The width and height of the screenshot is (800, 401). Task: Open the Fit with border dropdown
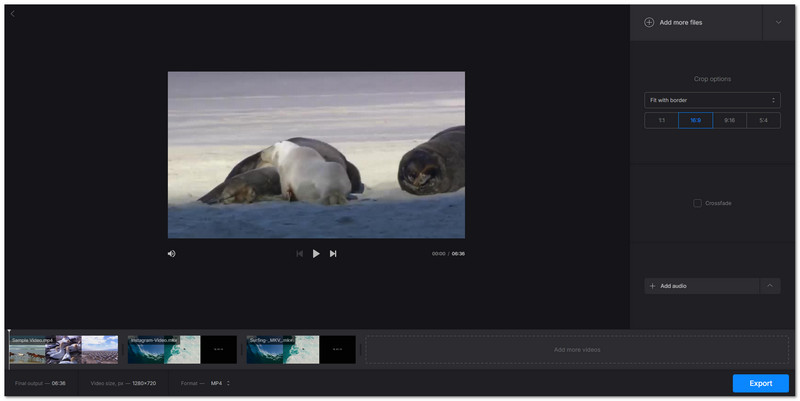coord(712,100)
